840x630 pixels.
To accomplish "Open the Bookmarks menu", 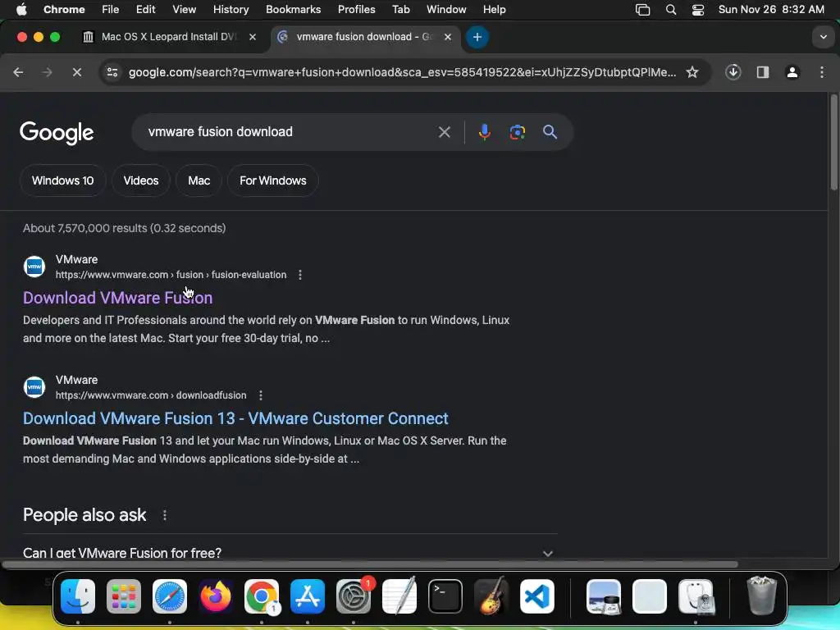I will click(293, 9).
